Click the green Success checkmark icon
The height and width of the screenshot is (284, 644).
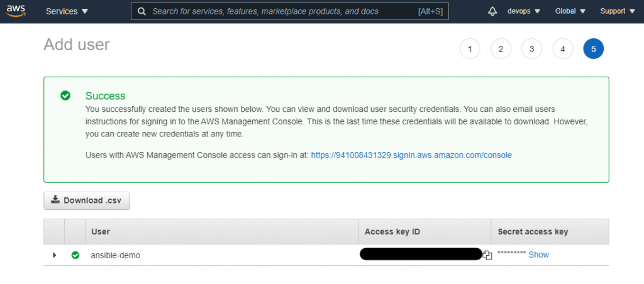point(65,96)
